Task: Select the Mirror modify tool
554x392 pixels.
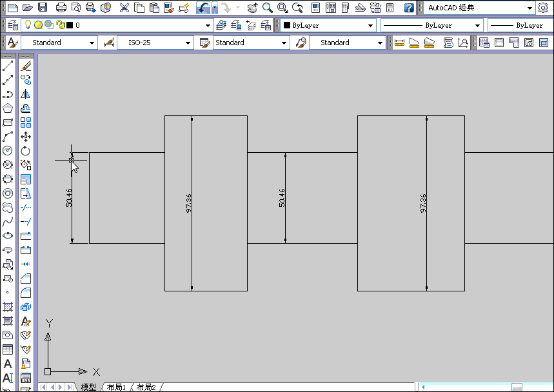Action: pyautogui.click(x=26, y=94)
